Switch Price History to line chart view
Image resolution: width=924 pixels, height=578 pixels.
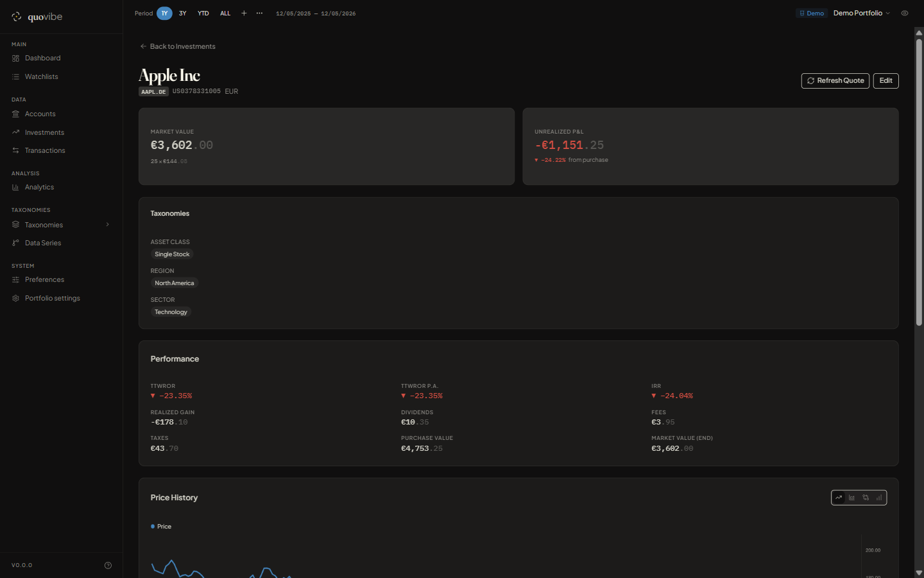coord(839,498)
